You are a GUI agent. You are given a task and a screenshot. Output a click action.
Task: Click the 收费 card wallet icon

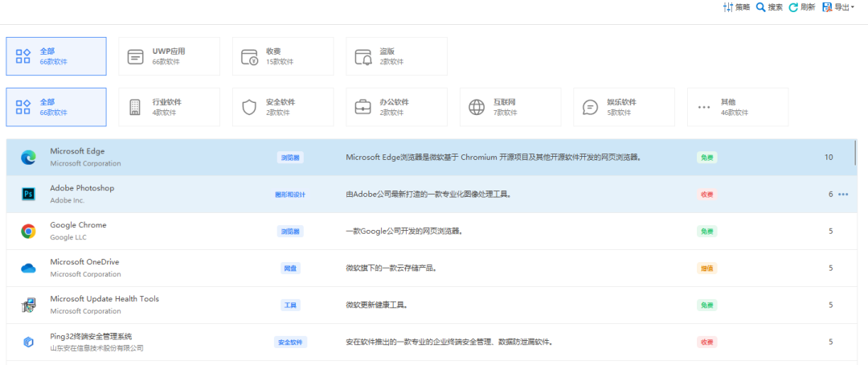click(x=249, y=56)
